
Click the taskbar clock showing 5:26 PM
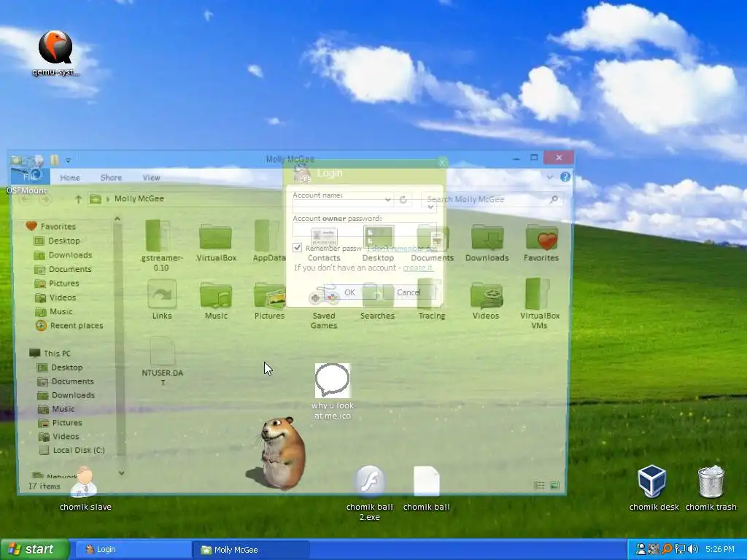(x=720, y=549)
